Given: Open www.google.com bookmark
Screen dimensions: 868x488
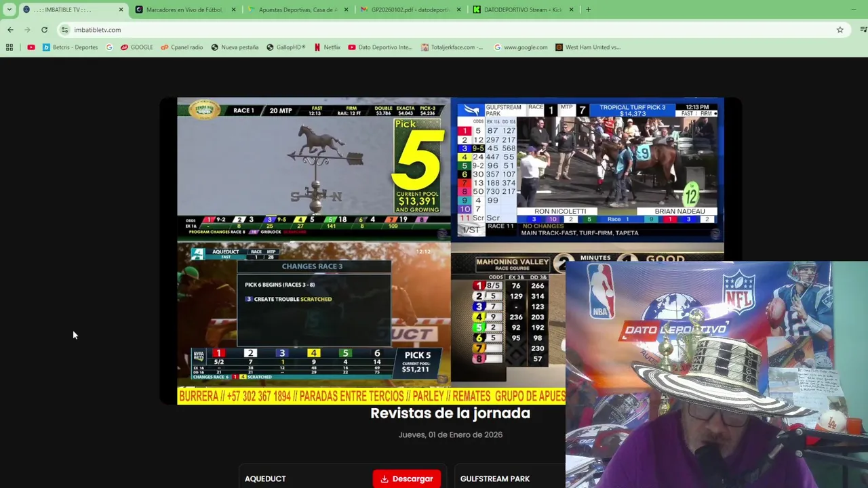Looking at the screenshot, I should (x=521, y=47).
